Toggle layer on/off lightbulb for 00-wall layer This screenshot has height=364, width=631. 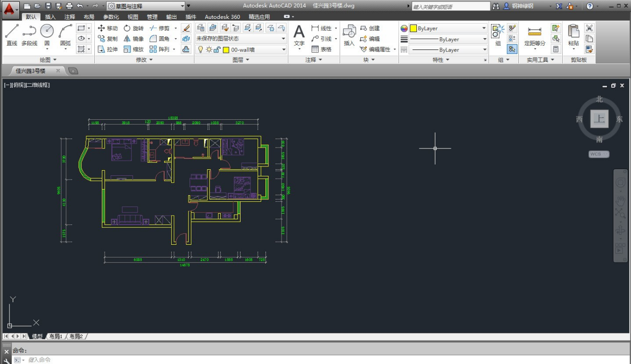(x=200, y=50)
